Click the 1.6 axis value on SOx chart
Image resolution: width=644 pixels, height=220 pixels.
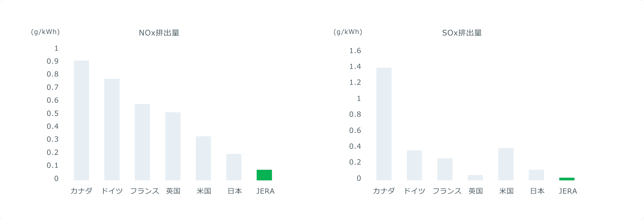point(355,51)
